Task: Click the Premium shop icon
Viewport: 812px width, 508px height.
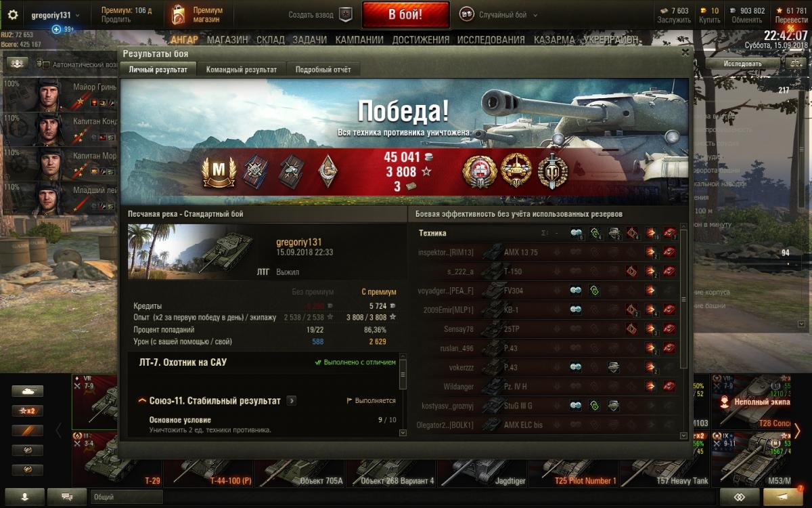Action: pos(178,15)
